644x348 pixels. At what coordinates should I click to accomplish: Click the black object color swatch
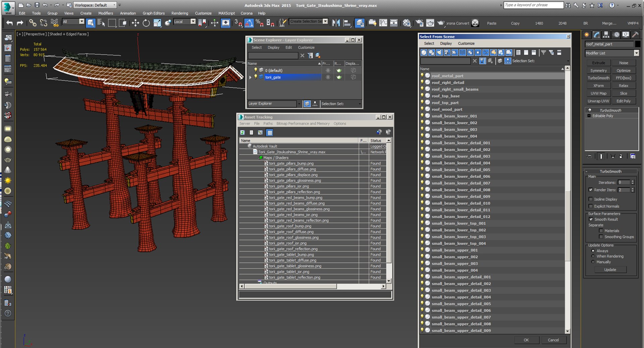637,44
